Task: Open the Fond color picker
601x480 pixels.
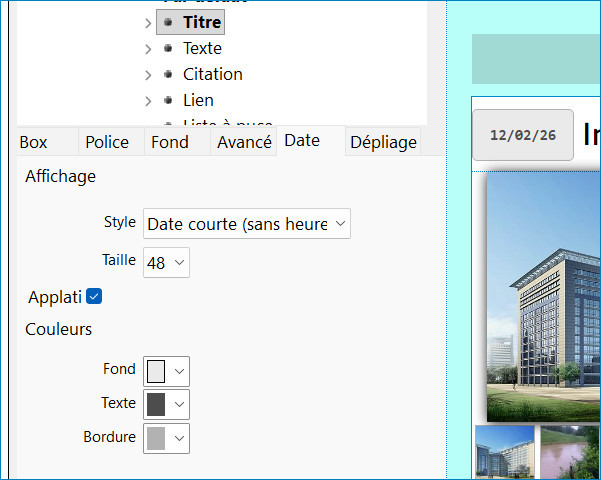Action: [x=166, y=371]
